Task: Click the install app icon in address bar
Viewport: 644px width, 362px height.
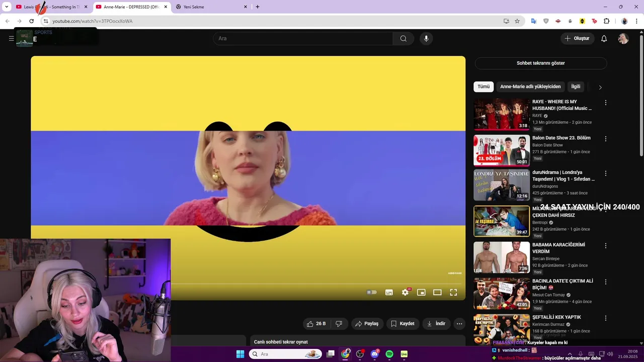Action: pyautogui.click(x=506, y=21)
